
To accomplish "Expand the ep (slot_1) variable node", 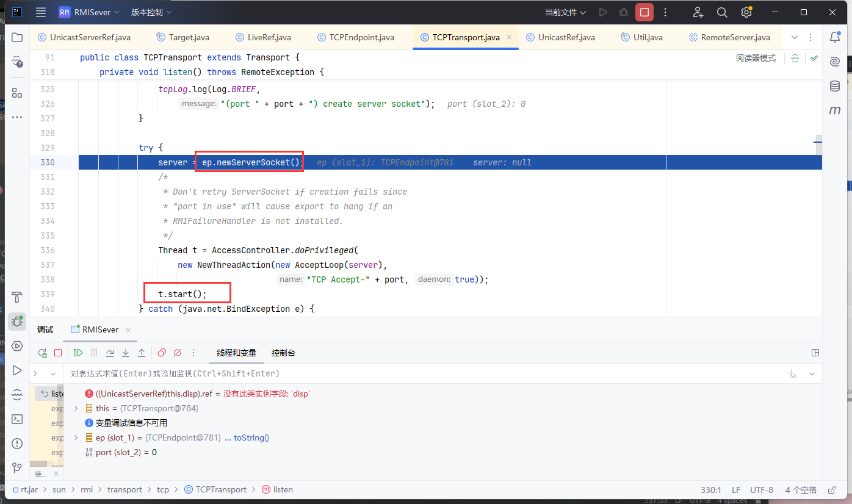I will (x=76, y=437).
